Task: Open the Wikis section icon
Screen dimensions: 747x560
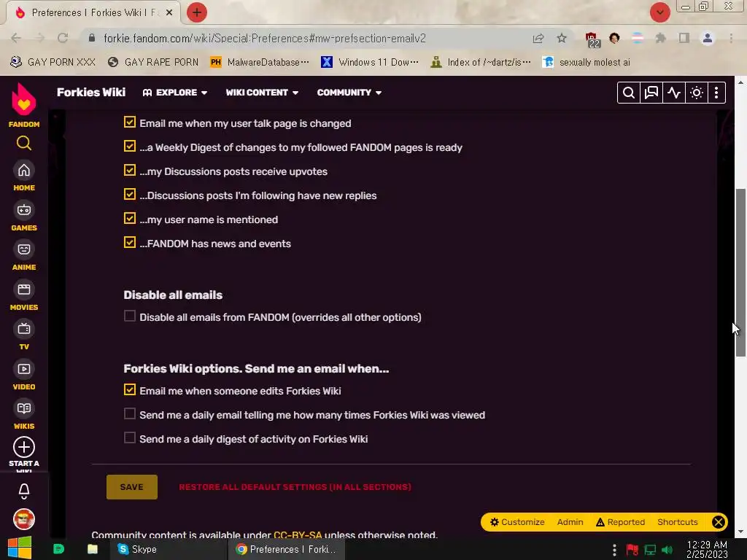Action: [24, 408]
